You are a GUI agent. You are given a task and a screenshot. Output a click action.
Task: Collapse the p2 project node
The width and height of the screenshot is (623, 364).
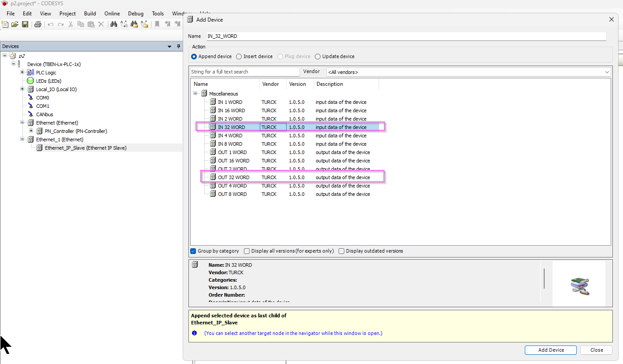click(x=5, y=55)
